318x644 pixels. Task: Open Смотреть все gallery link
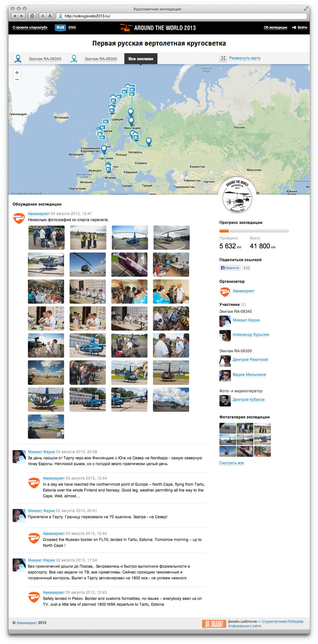pyautogui.click(x=232, y=463)
